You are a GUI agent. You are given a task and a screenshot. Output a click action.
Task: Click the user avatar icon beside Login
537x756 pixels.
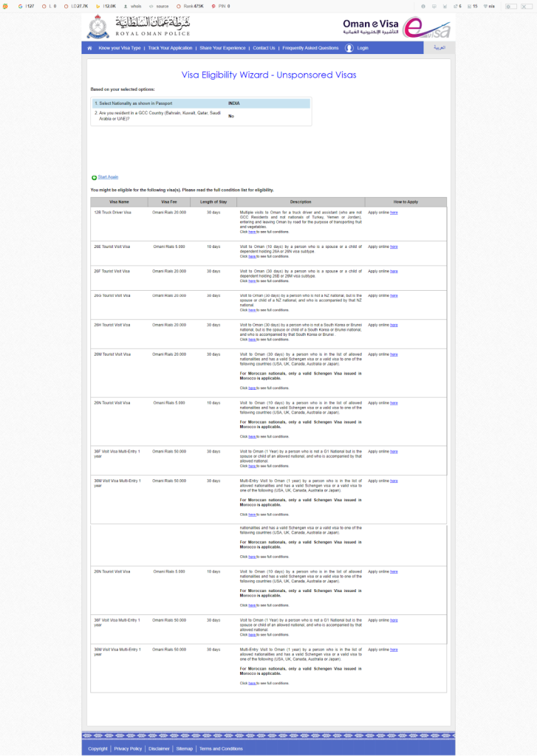(349, 48)
